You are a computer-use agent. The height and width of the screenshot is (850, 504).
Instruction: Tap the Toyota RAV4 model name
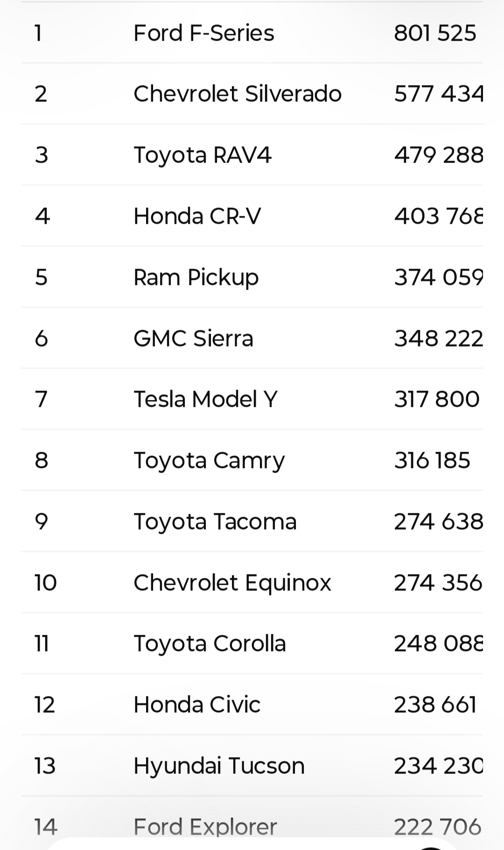[x=202, y=155]
